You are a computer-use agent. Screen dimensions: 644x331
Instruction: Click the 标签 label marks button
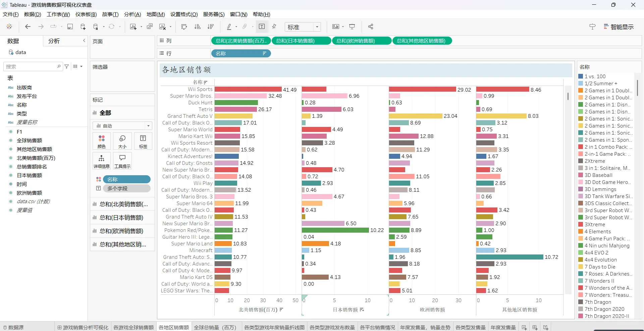point(143,141)
